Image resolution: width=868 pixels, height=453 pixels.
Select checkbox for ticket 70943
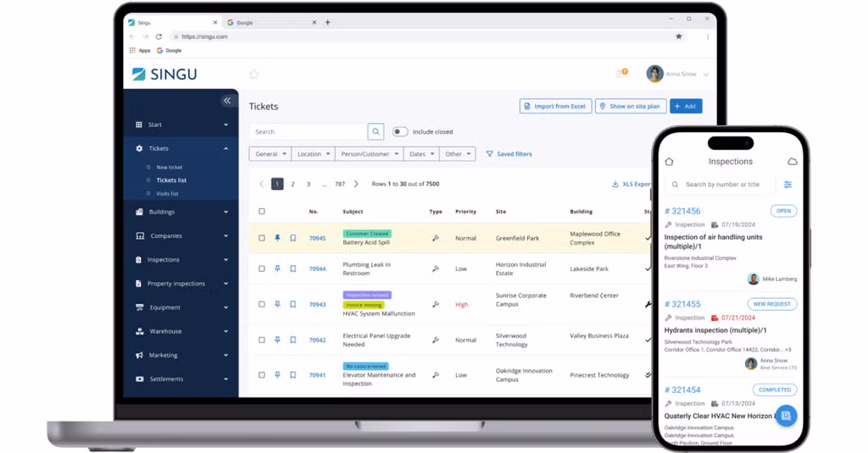tap(262, 304)
